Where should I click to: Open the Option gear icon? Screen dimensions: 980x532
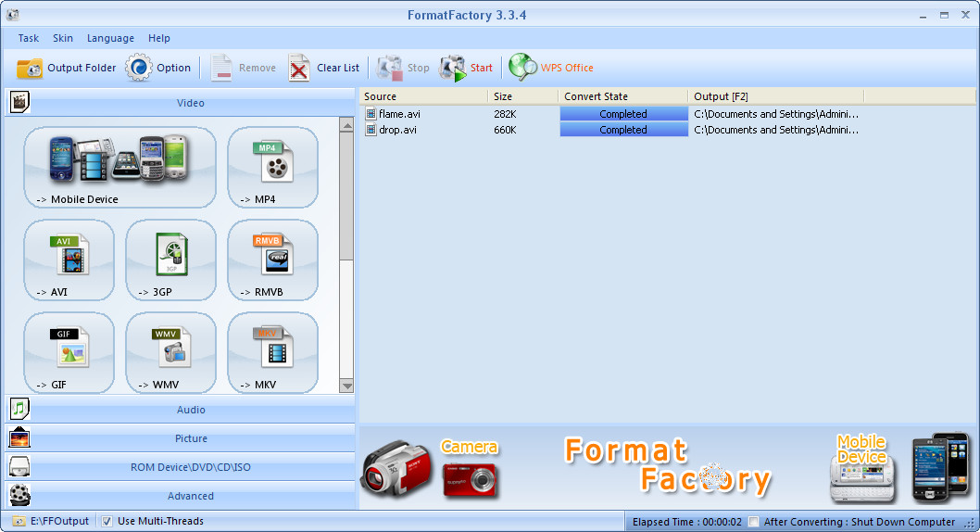pyautogui.click(x=139, y=68)
